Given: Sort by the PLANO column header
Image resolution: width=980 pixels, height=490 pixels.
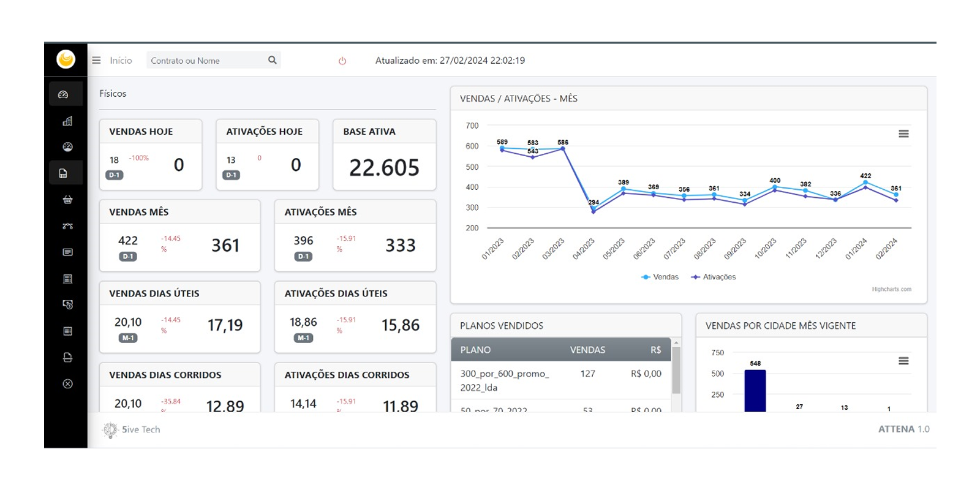Looking at the screenshot, I should 475,350.
